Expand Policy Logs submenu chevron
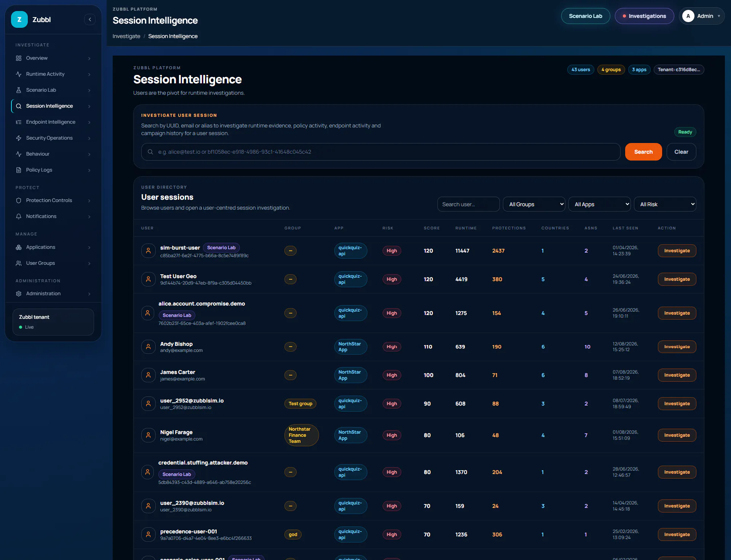This screenshot has width=731, height=560. click(x=89, y=170)
